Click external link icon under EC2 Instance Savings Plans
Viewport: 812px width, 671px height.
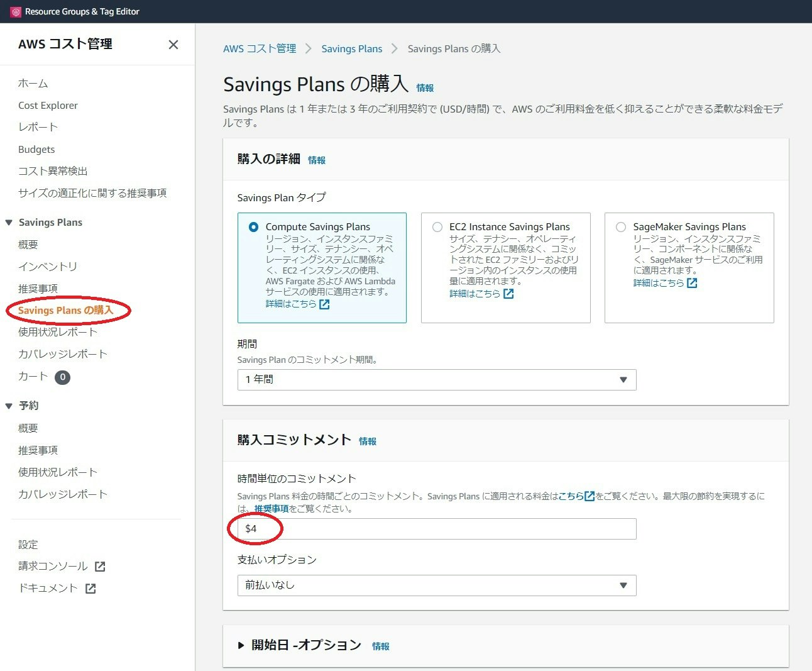pos(508,294)
